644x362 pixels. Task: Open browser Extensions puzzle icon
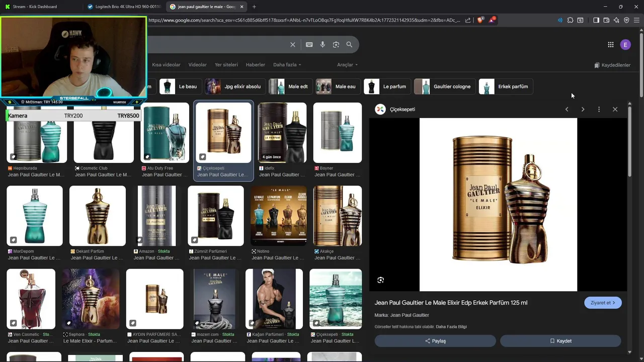(570, 20)
